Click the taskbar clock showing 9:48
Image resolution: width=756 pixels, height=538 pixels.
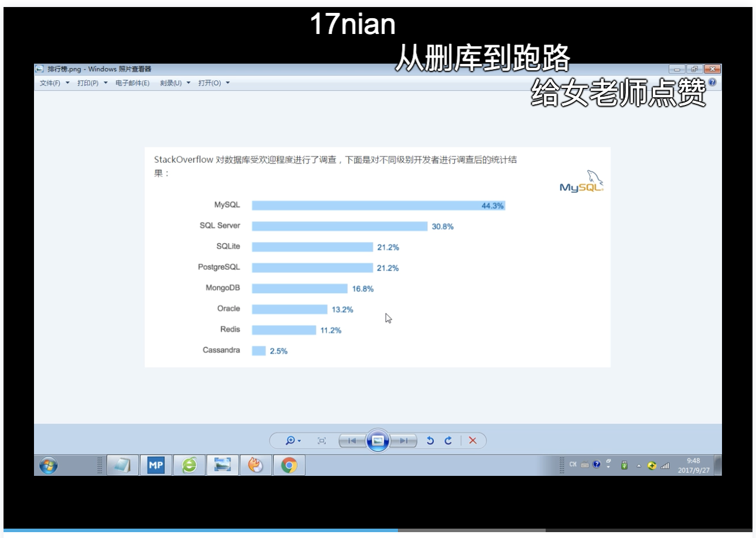click(x=694, y=465)
